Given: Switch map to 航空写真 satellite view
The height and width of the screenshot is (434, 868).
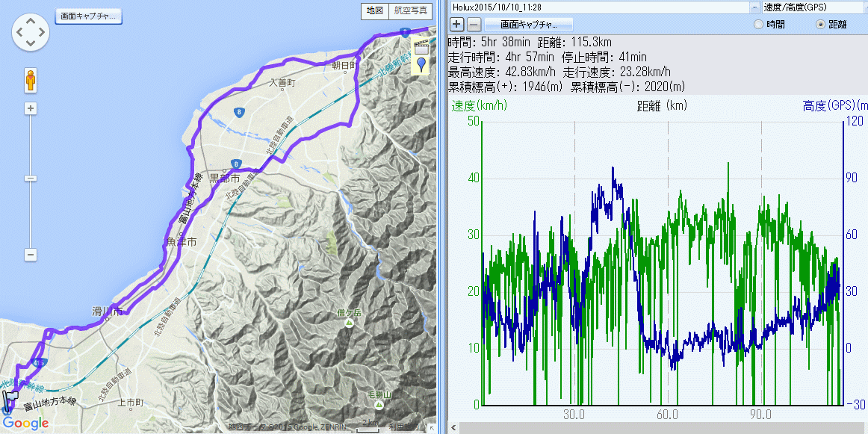Looking at the screenshot, I should [411, 10].
